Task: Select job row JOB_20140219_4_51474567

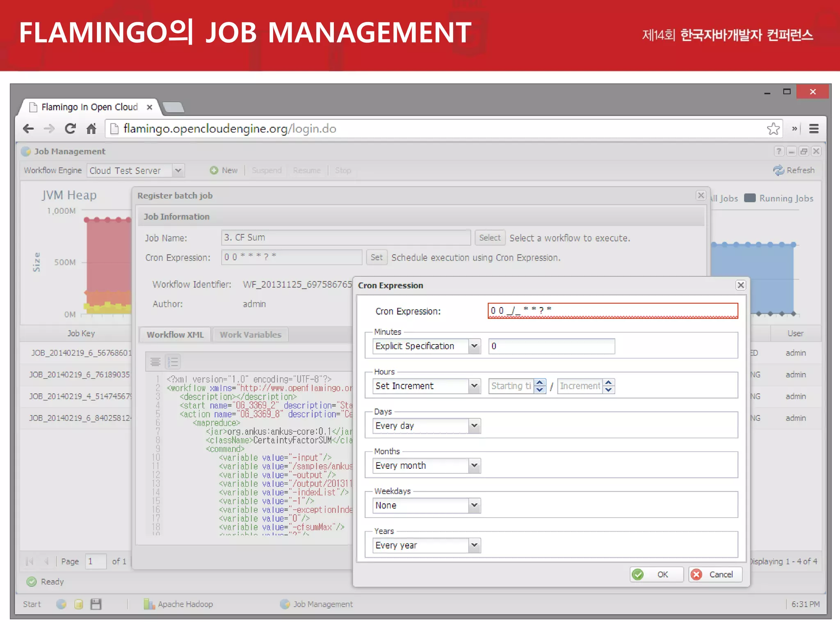Action: pyautogui.click(x=80, y=396)
